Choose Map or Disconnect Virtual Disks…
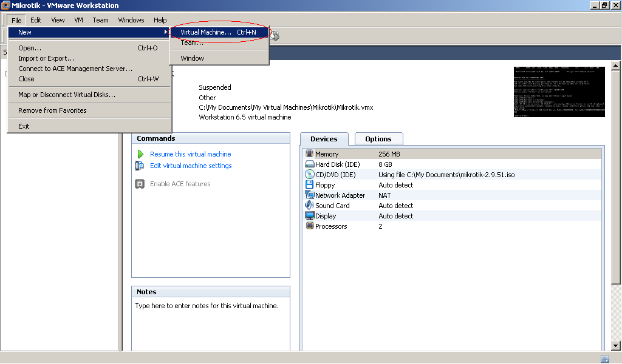The image size is (622, 364). 89,95
